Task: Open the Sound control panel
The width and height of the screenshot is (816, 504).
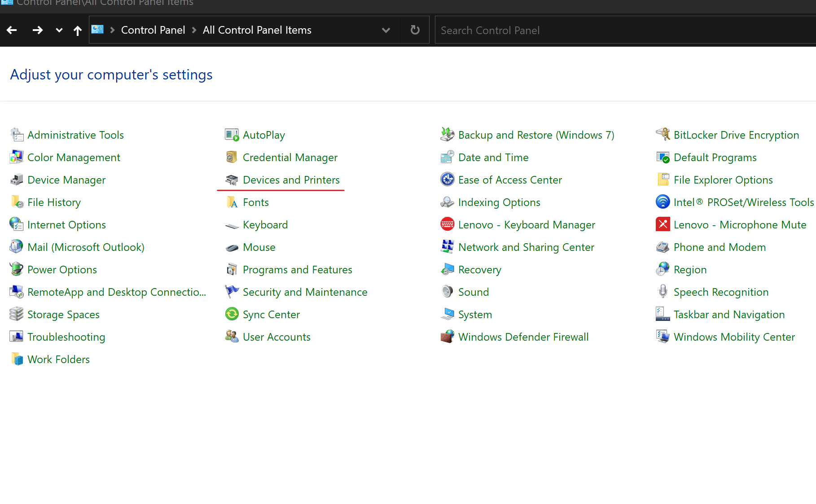Action: point(474,292)
